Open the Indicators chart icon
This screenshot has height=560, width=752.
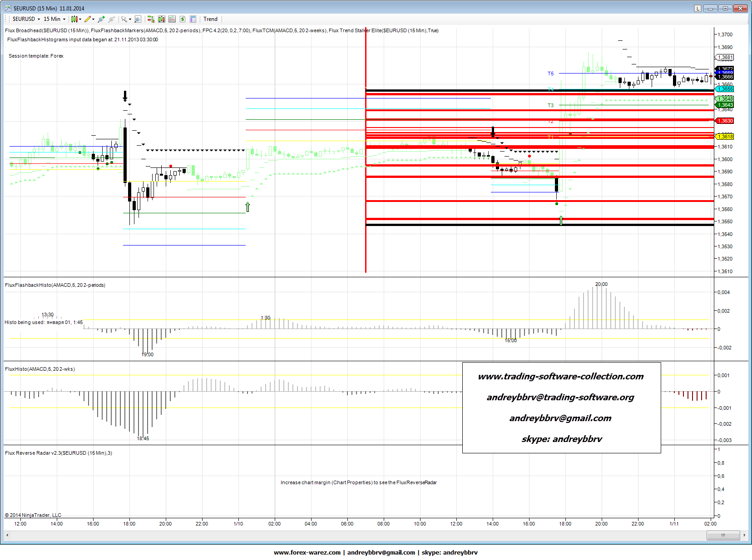tap(172, 19)
